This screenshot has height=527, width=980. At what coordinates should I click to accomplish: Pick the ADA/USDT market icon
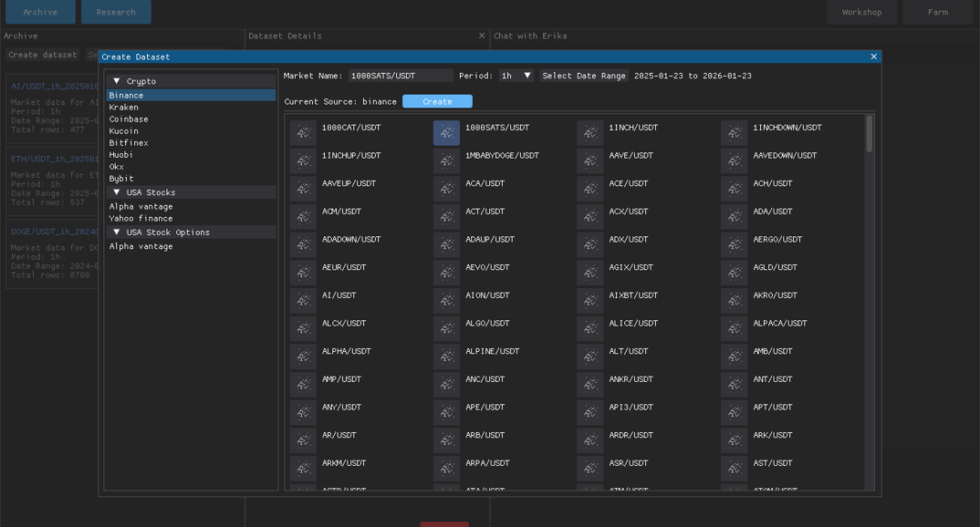pos(734,217)
